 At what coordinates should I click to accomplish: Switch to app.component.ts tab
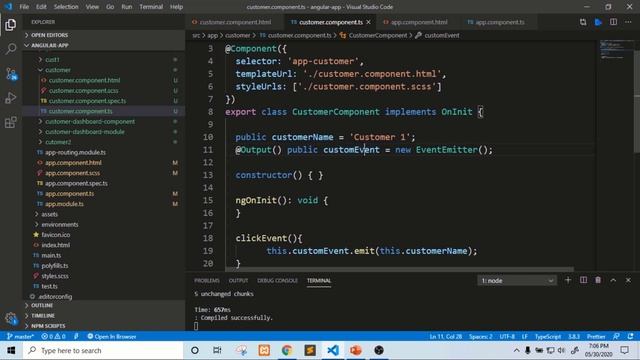click(x=500, y=22)
